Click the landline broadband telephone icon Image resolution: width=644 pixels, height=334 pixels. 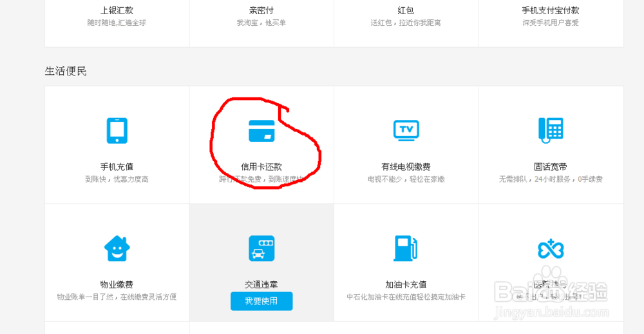click(x=551, y=130)
